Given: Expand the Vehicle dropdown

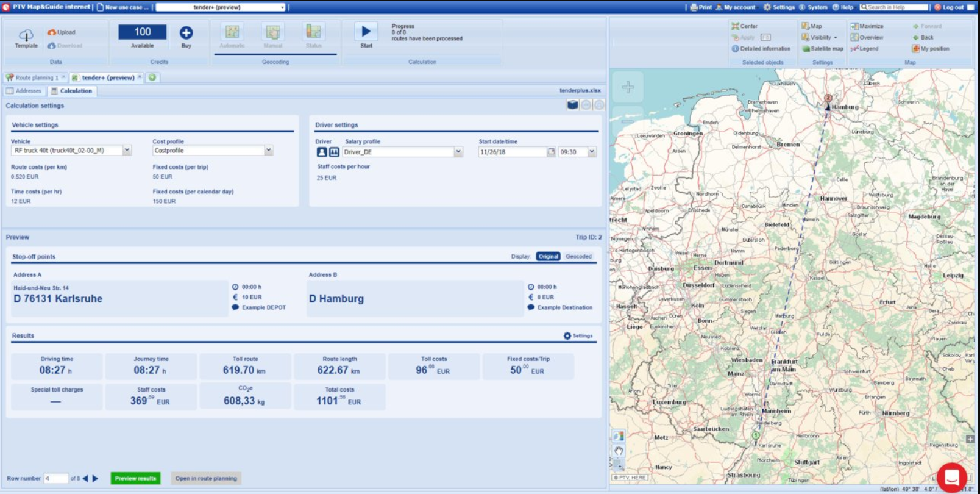Looking at the screenshot, I should click(127, 150).
